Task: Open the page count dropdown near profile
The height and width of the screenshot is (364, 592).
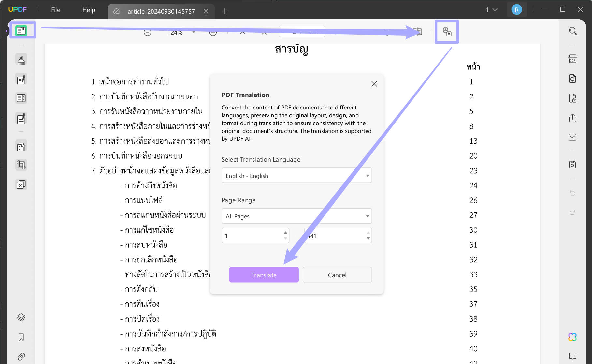Action: (491, 9)
